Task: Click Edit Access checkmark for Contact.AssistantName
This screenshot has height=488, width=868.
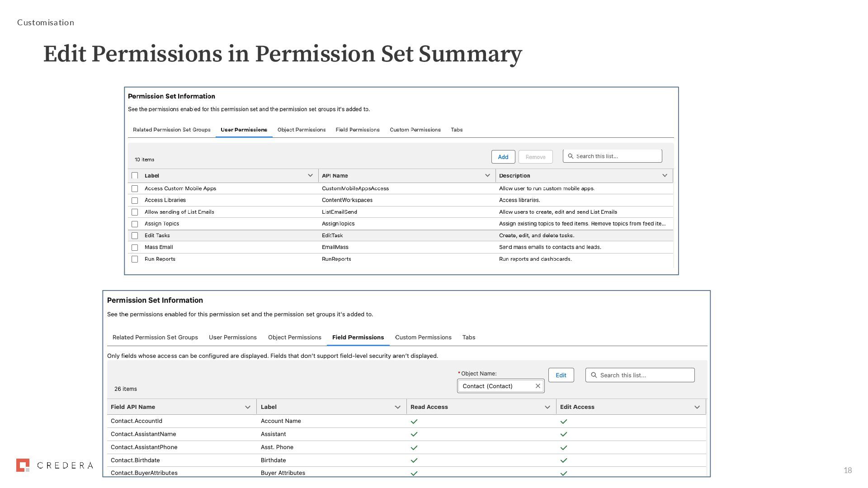Action: [563, 434]
